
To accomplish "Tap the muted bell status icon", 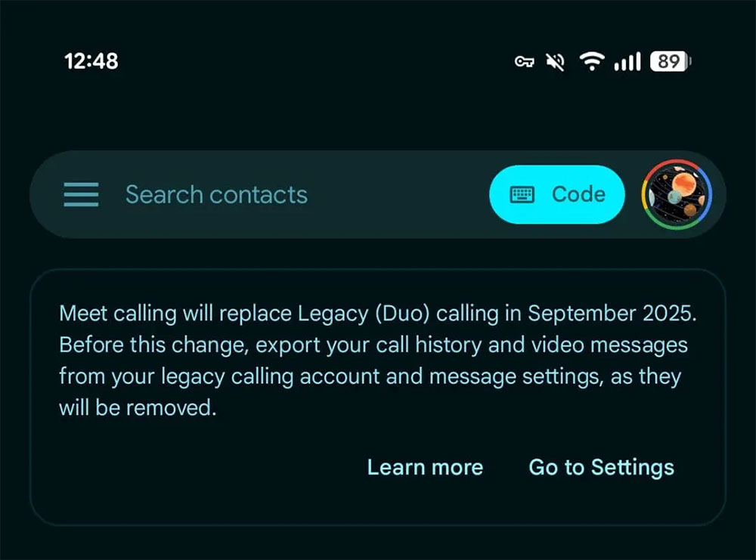I will pyautogui.click(x=555, y=62).
